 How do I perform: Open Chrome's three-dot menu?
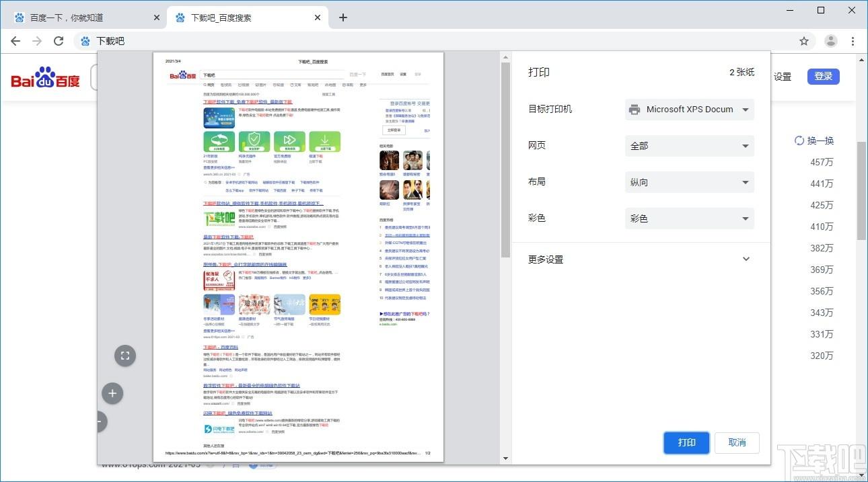click(x=854, y=41)
